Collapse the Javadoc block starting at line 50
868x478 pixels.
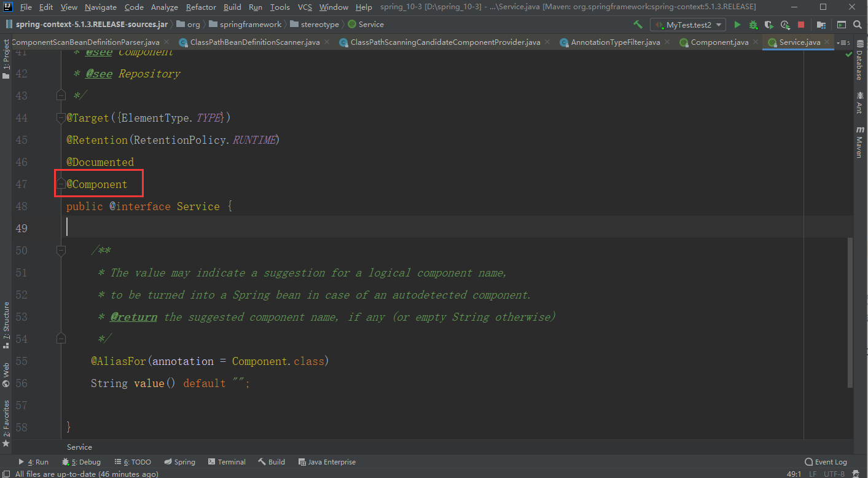(x=61, y=250)
